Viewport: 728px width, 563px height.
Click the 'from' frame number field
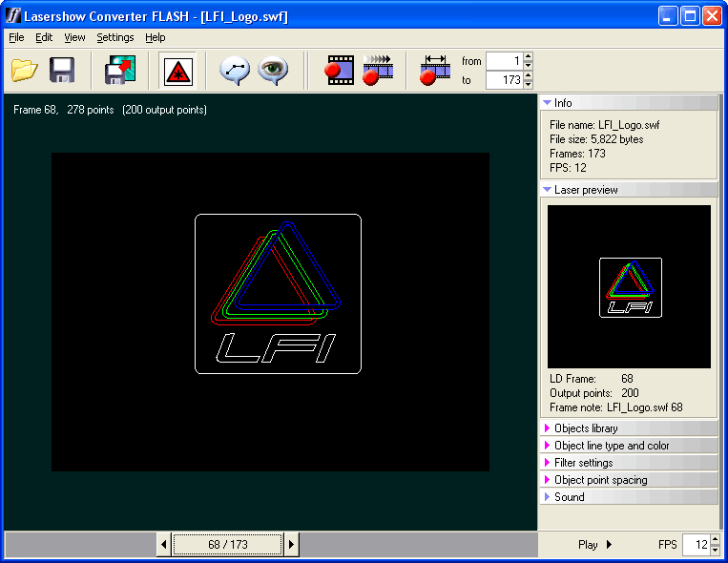coord(505,61)
